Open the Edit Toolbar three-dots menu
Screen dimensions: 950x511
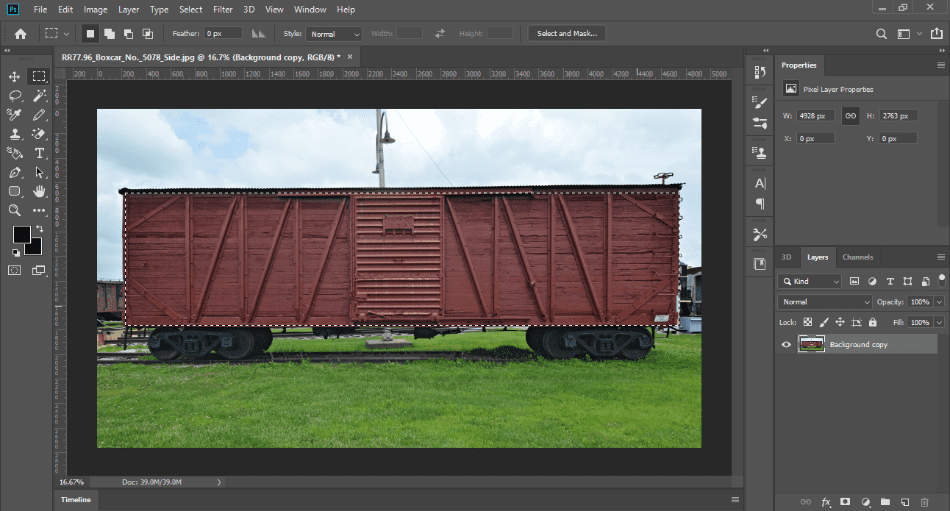click(39, 210)
